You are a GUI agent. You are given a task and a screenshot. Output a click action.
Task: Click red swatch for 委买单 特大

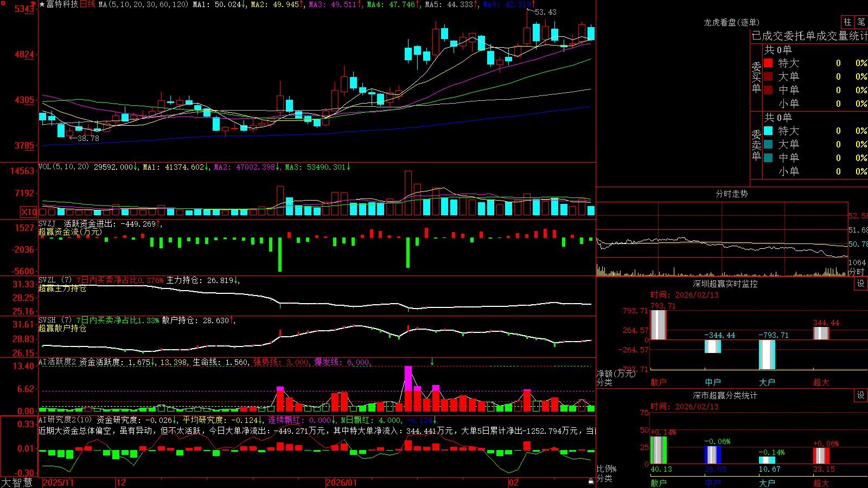point(768,63)
